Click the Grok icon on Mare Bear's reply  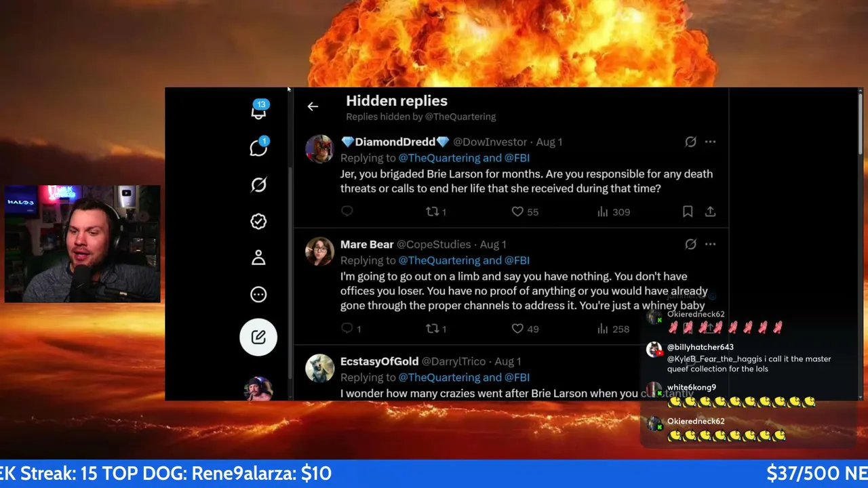(690, 244)
